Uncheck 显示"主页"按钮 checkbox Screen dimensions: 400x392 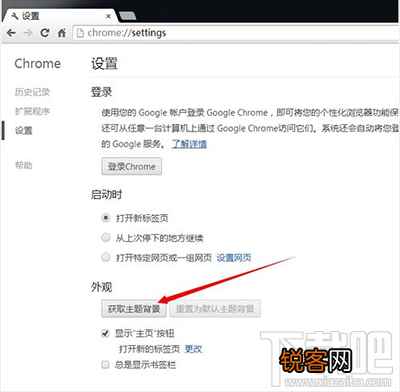click(x=105, y=333)
